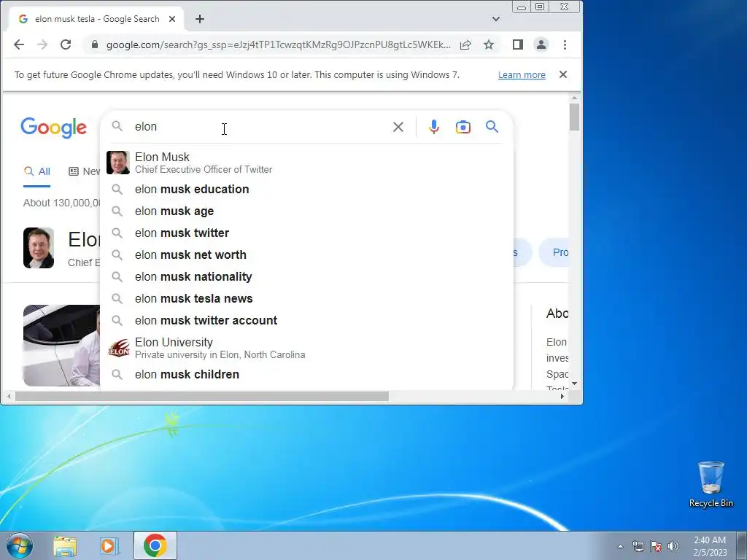747x560 pixels.
Task: Select the Elon Musk CEO of Twitter suggestion
Action: pos(307,163)
